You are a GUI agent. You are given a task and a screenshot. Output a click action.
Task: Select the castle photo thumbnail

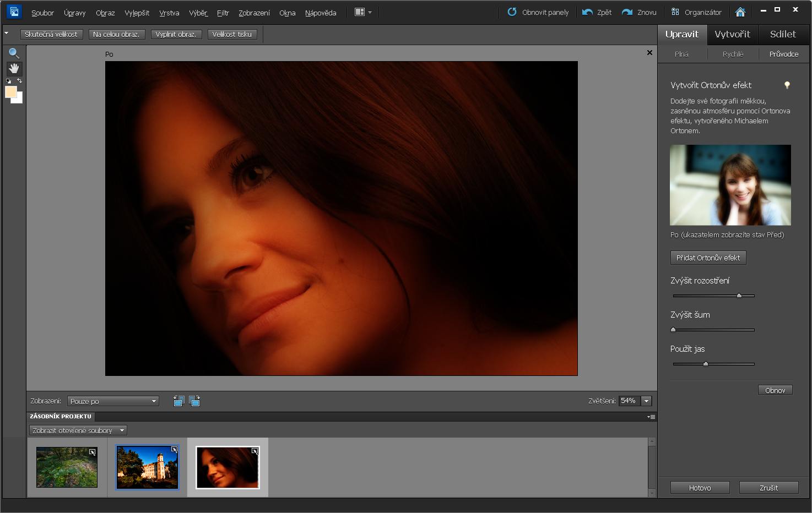point(147,467)
